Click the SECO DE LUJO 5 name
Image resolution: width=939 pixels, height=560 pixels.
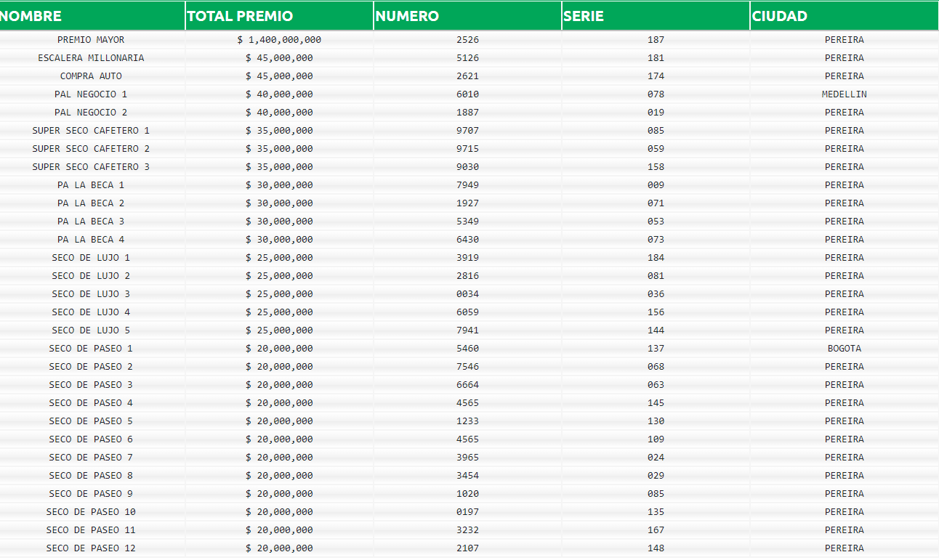[91, 330]
